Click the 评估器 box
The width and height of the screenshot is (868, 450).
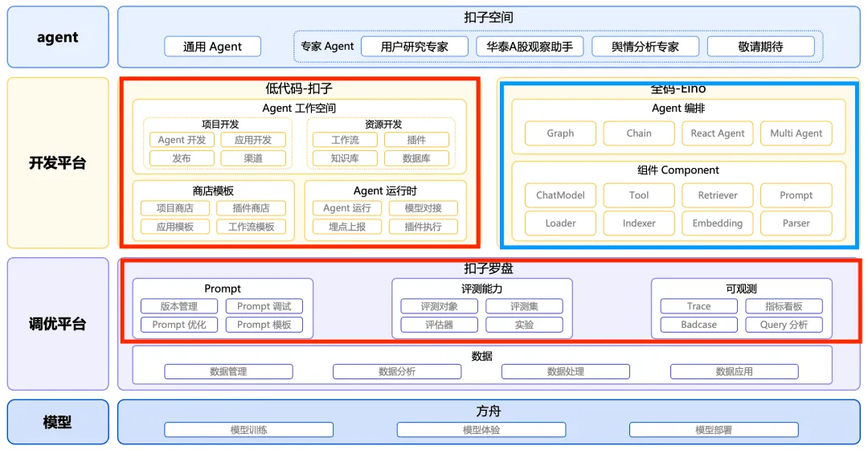coord(440,325)
